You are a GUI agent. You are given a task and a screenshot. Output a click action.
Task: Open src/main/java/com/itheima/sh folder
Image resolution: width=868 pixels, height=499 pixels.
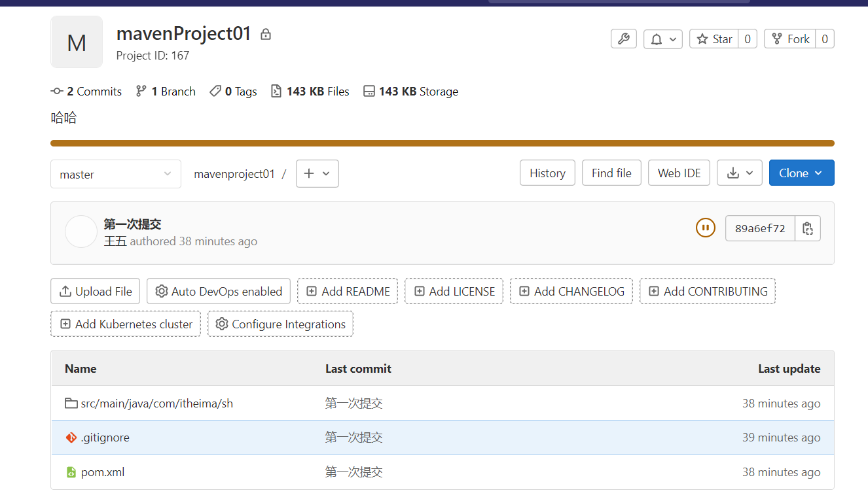coord(156,404)
